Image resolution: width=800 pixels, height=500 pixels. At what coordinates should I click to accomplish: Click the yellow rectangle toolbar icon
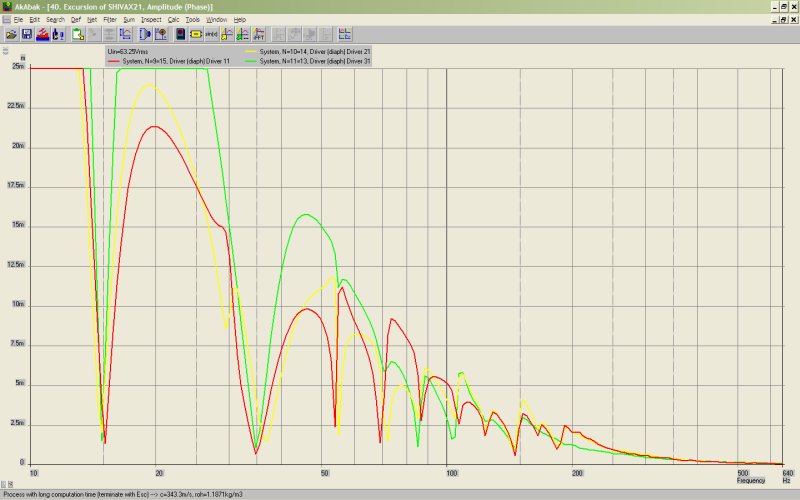click(x=195, y=34)
